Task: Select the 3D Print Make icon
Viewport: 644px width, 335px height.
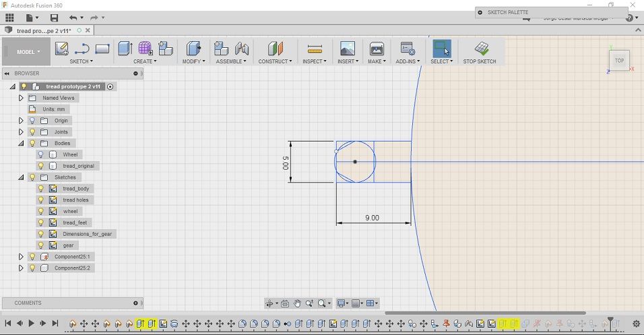Action: pos(376,49)
